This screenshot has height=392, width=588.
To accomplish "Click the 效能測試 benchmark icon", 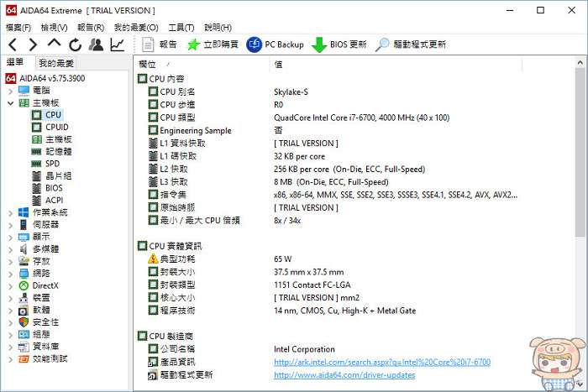I will (24, 359).
